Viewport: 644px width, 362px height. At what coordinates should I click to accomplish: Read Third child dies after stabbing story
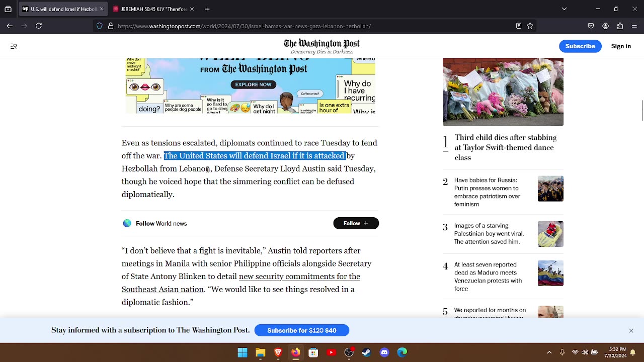[506, 147]
